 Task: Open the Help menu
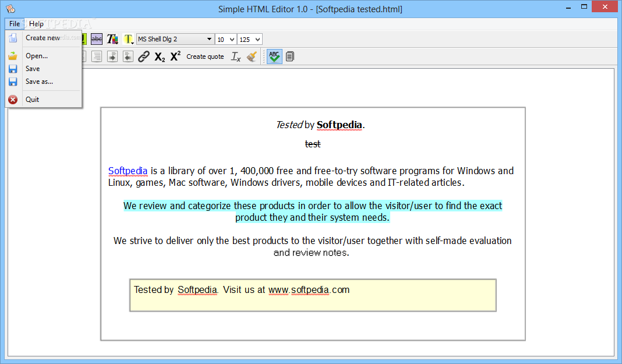[x=36, y=24]
